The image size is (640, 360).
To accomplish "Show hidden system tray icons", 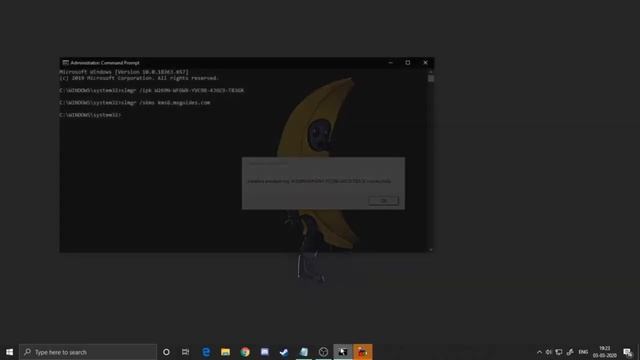I will tap(539, 352).
